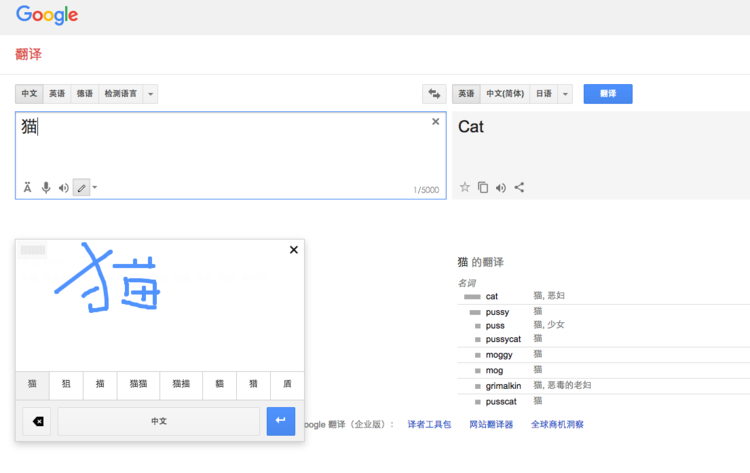Expand target language list dropdown arrow
This screenshot has height=473, width=750.
point(565,94)
